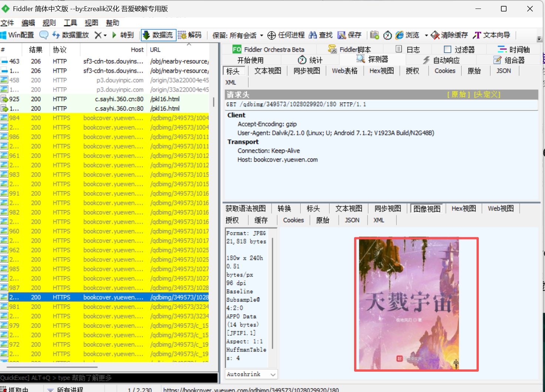Click the All Processes (所有进程) status filter
The width and height of the screenshot is (545, 392).
(65, 389)
